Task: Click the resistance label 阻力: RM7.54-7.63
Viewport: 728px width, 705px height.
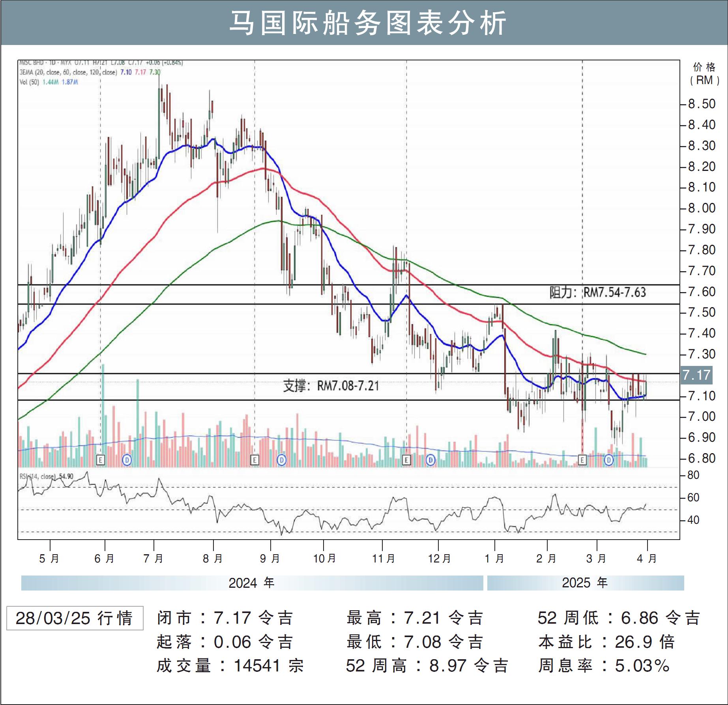Action: 597,292
